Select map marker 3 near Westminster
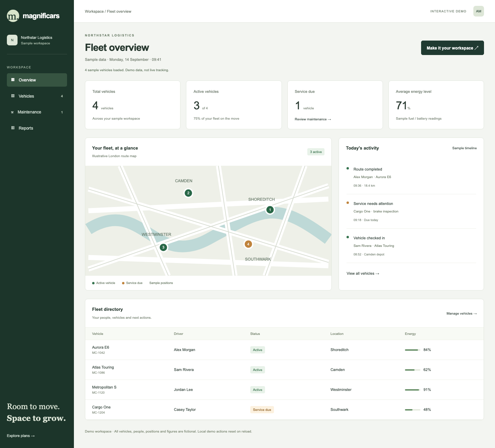Screen dimensions: 495x448 (x=163, y=247)
